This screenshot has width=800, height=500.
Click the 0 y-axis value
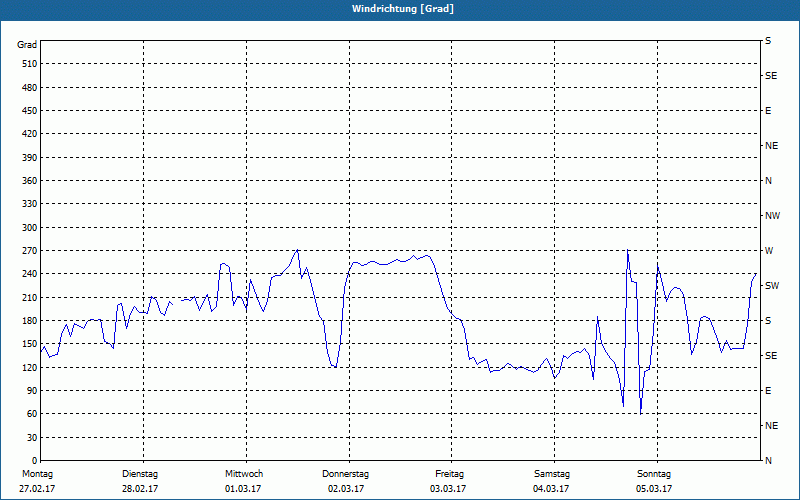point(35,461)
